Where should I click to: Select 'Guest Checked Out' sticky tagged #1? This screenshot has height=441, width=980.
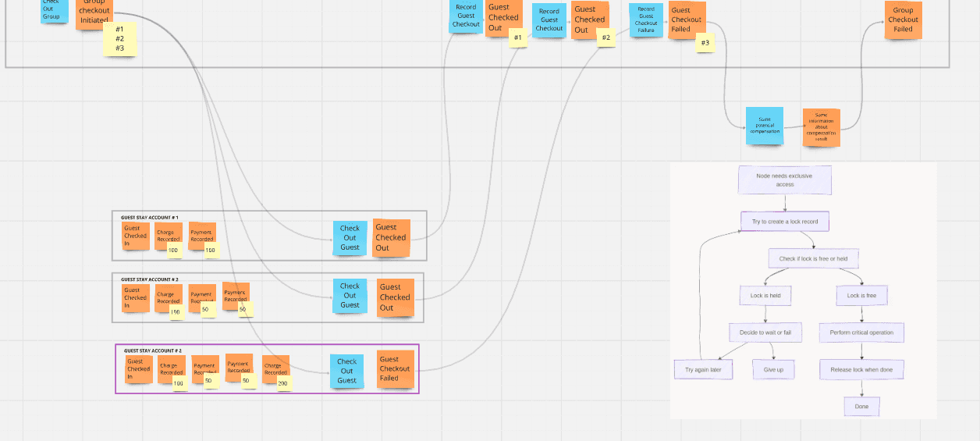(x=503, y=18)
